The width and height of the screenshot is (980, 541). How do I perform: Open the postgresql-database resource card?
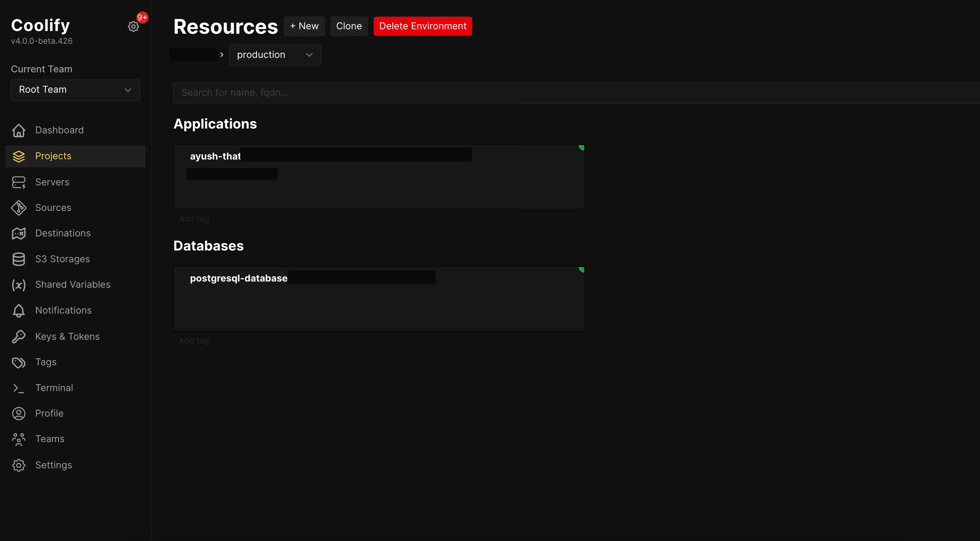[378, 299]
